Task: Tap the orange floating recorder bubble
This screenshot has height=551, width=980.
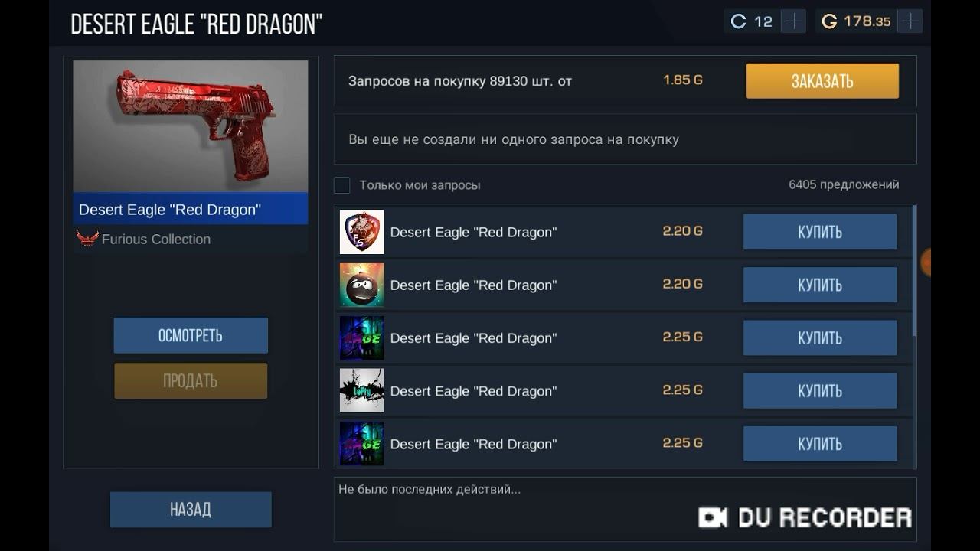Action: click(926, 262)
